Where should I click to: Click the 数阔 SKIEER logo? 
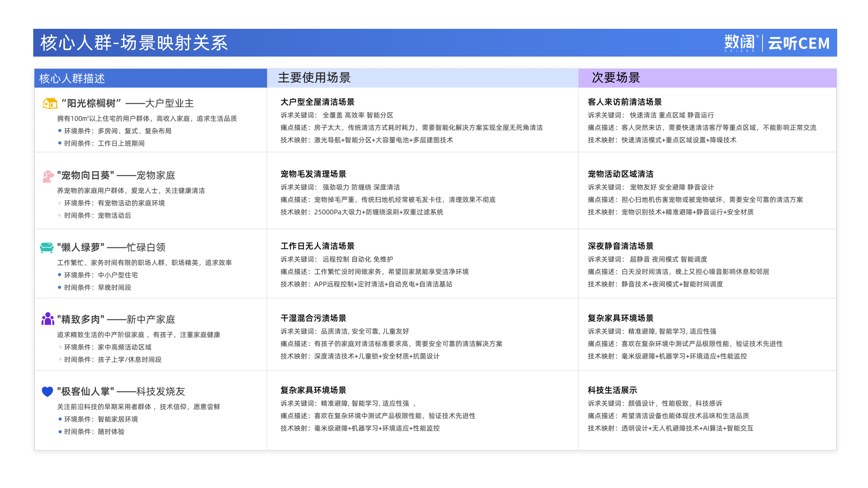click(x=741, y=43)
